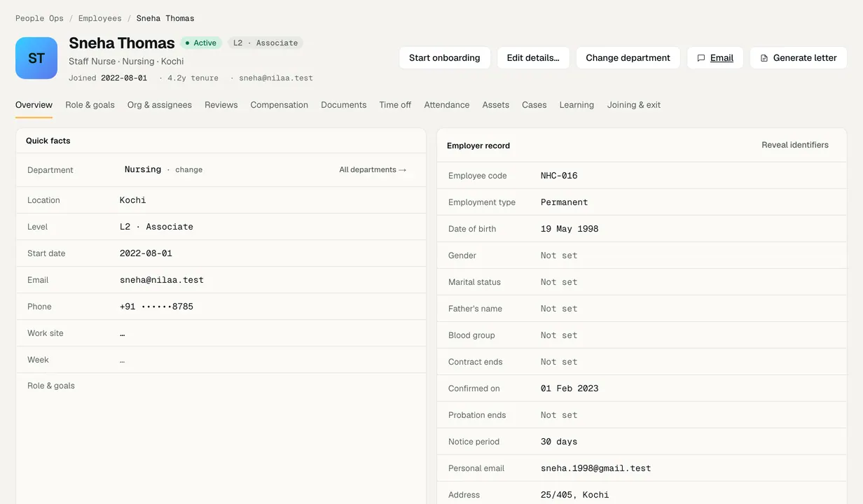Click the Gender Not set value
Screen dimensions: 863x504
pos(559,255)
